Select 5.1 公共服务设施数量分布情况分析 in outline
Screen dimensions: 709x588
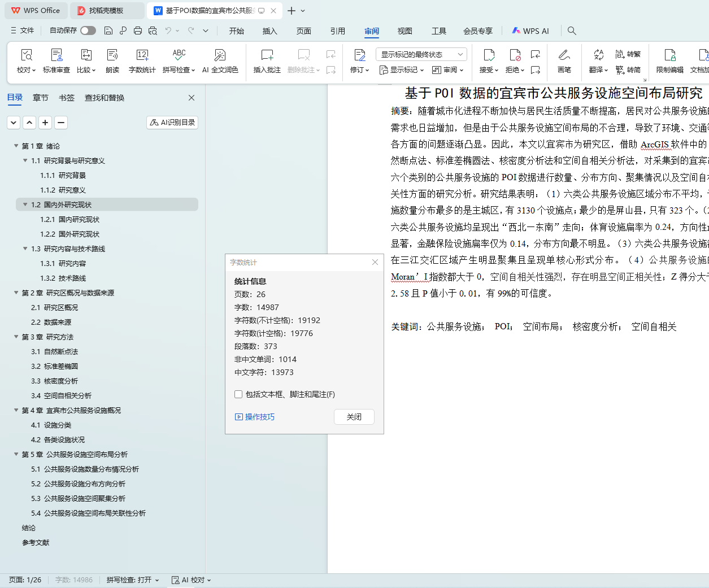tap(85, 469)
